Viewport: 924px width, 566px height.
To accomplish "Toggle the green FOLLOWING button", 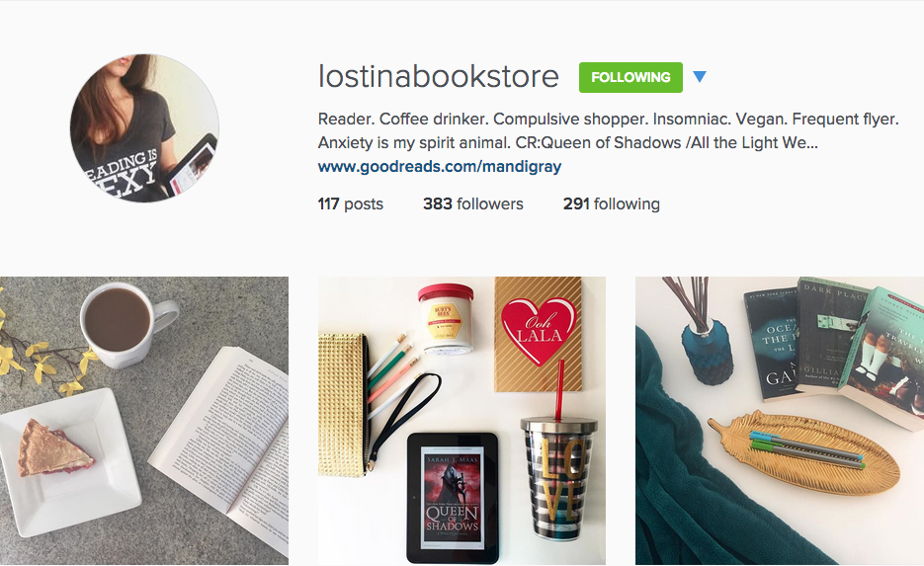I will click(630, 77).
